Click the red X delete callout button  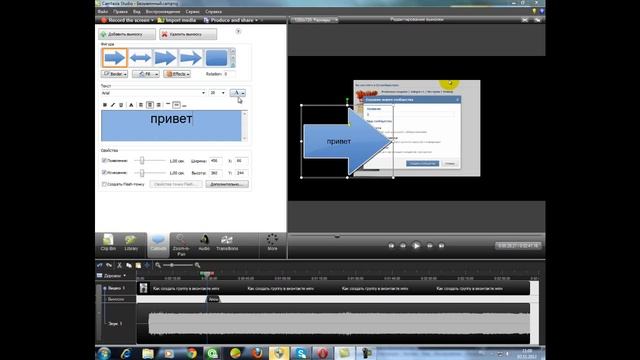188,34
